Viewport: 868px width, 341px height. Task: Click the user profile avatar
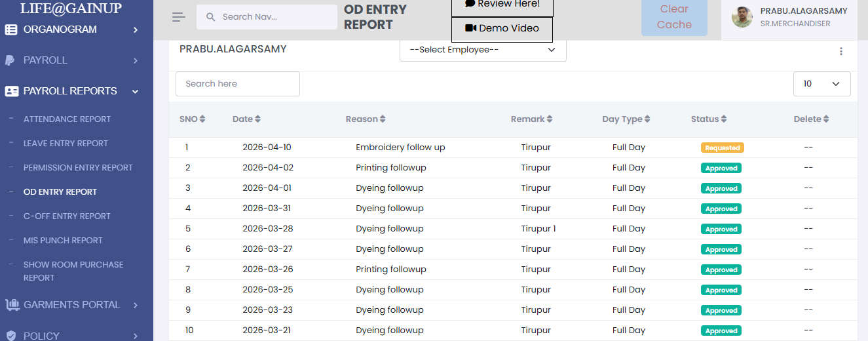pos(742,17)
